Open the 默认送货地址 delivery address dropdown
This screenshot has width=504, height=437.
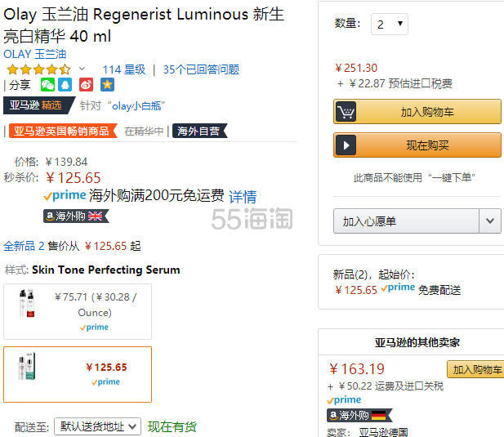[98, 426]
